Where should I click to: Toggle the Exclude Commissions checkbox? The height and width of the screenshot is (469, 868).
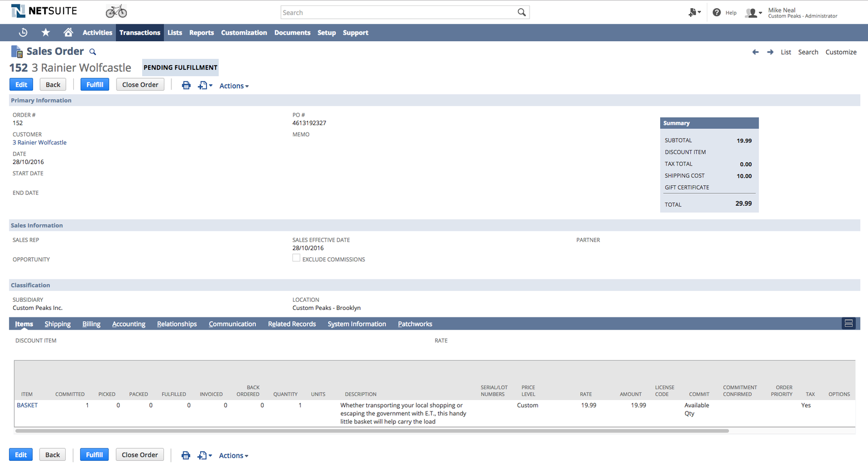(296, 258)
